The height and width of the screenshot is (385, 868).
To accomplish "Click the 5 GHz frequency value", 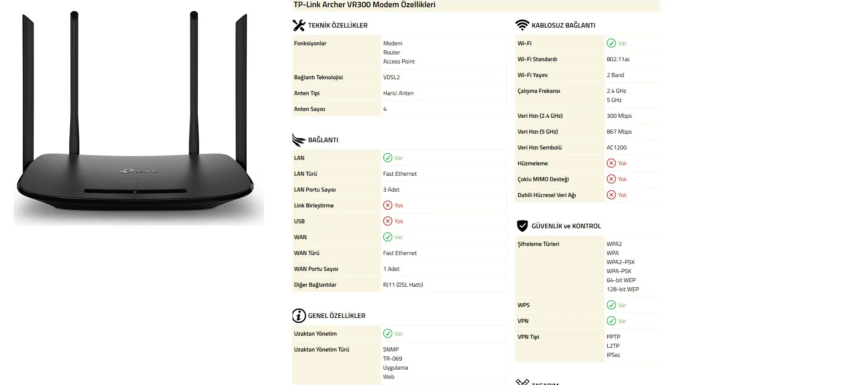I will point(614,100).
